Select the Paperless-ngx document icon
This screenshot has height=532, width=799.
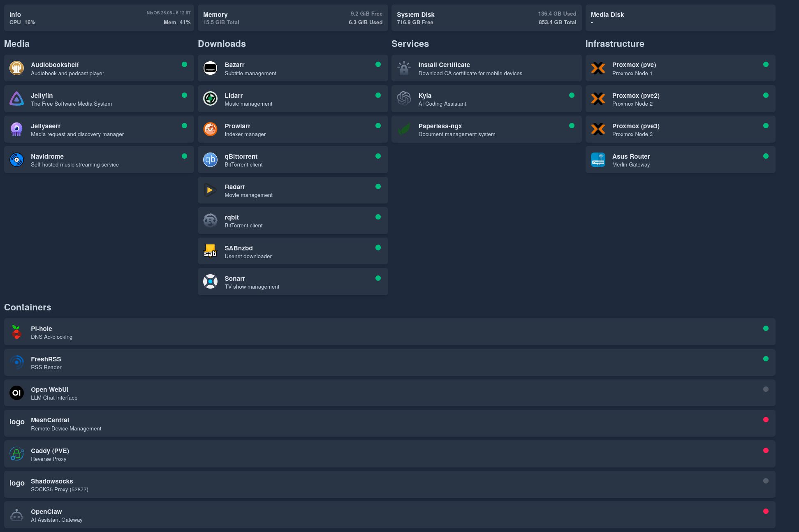(x=404, y=129)
